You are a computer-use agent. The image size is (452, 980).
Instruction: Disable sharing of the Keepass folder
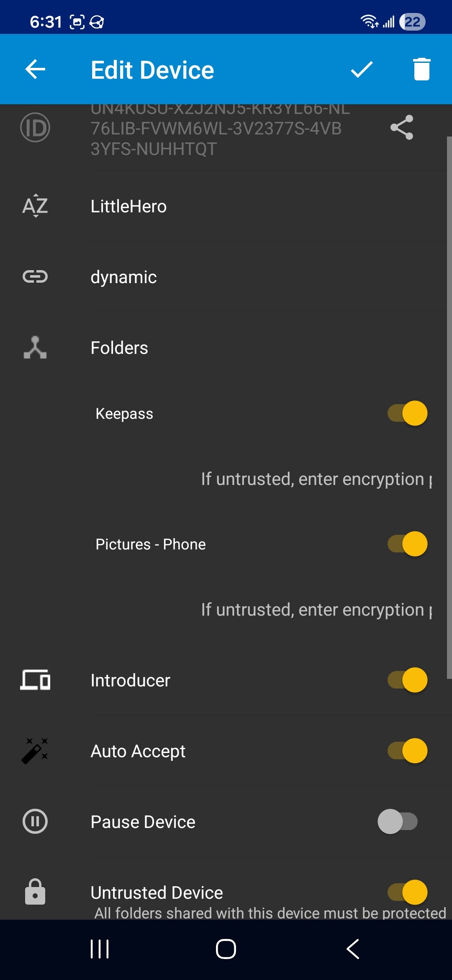407,413
